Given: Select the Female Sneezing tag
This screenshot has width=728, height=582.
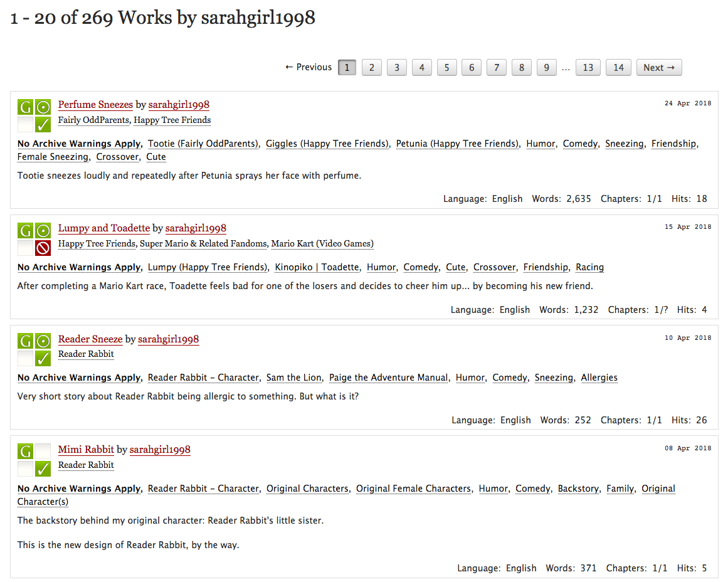Looking at the screenshot, I should coord(53,157).
